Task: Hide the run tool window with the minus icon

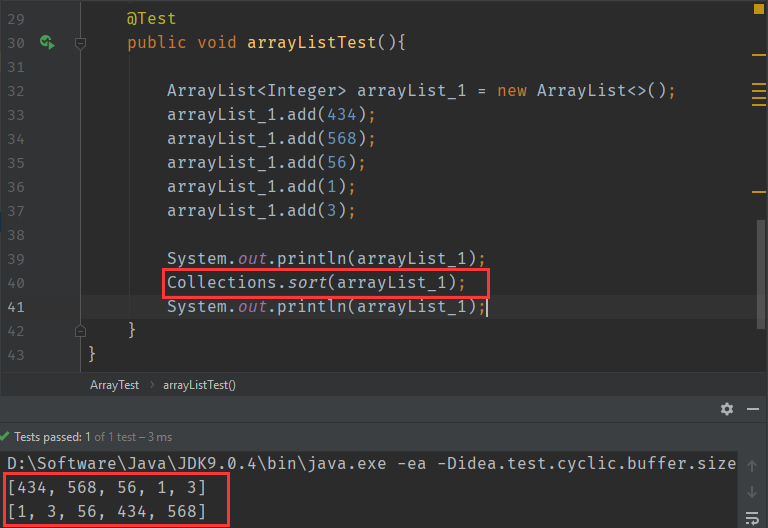Action: 753,409
